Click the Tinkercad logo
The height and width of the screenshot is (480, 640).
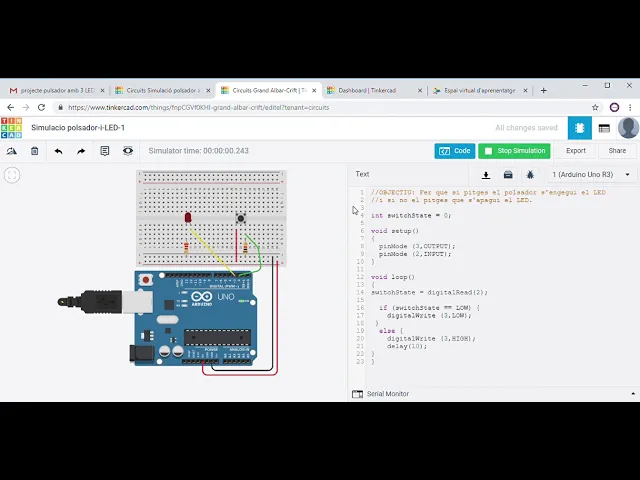pos(11,128)
